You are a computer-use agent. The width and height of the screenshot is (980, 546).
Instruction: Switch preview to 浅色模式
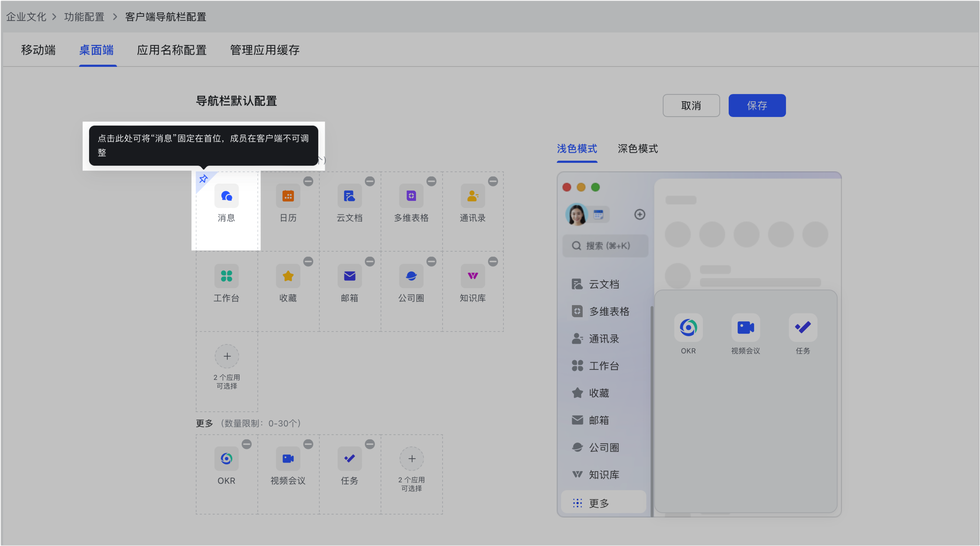[577, 149]
